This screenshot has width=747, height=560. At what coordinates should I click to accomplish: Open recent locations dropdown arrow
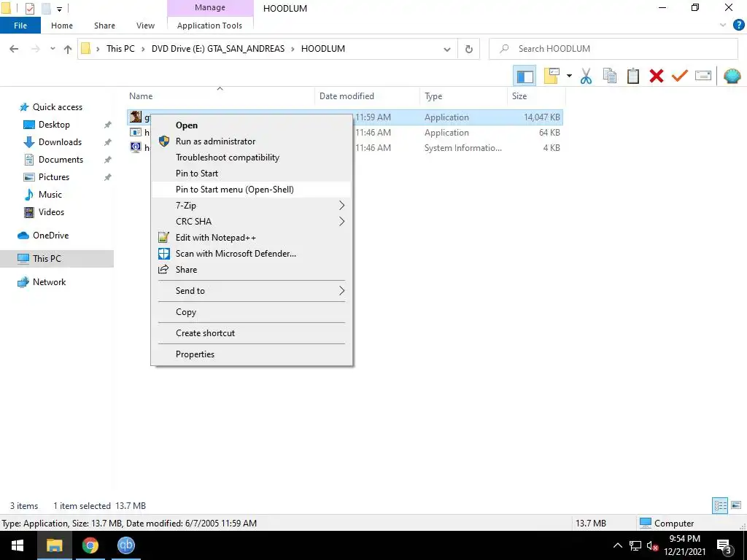53,49
